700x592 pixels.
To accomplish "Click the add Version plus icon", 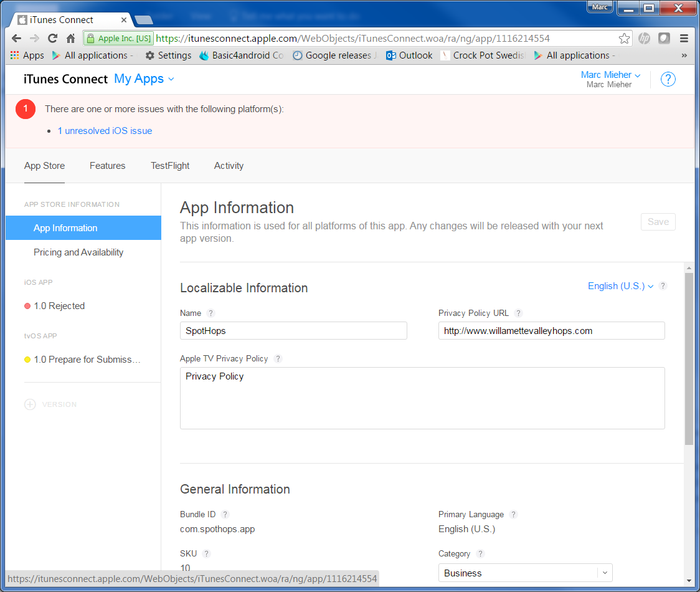I will [30, 404].
